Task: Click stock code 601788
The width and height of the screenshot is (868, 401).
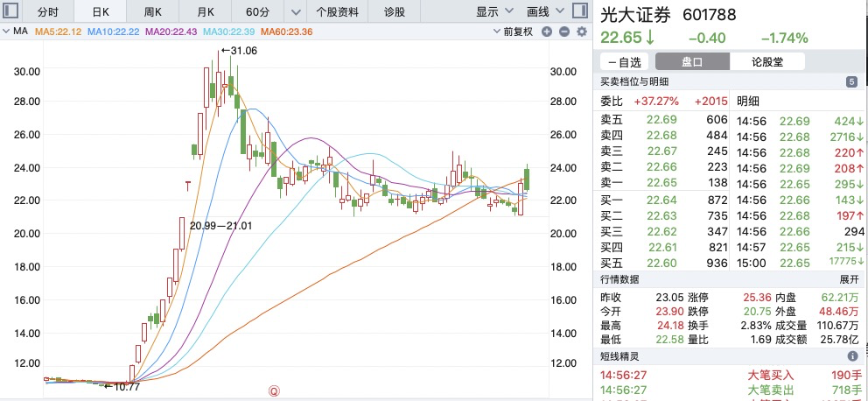Action: pos(710,14)
